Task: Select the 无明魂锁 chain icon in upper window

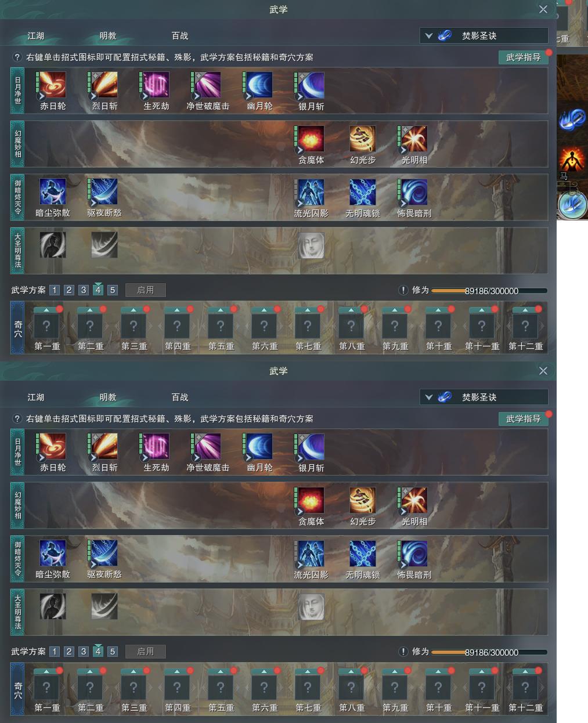Action: tap(363, 193)
